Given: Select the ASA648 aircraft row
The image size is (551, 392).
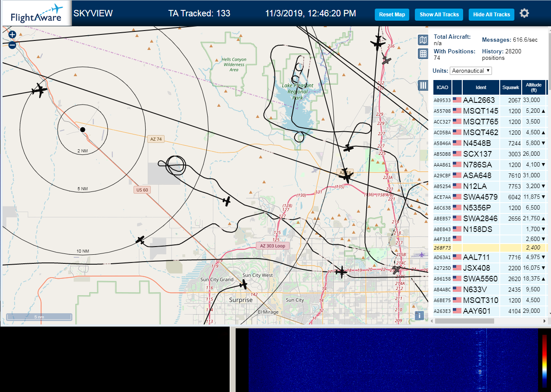Looking at the screenshot, I should click(x=490, y=175).
